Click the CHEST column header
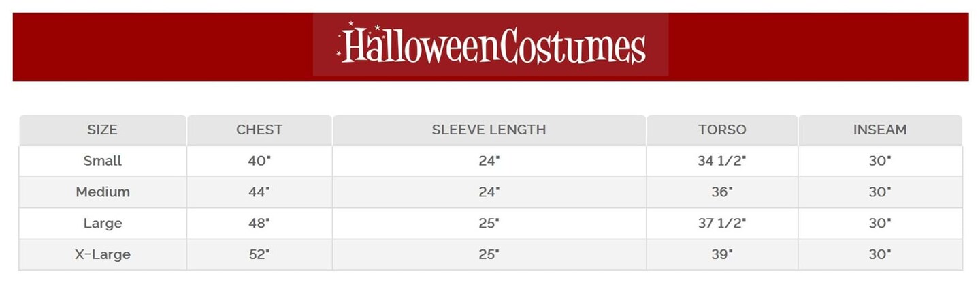The image size is (980, 289). 259,130
